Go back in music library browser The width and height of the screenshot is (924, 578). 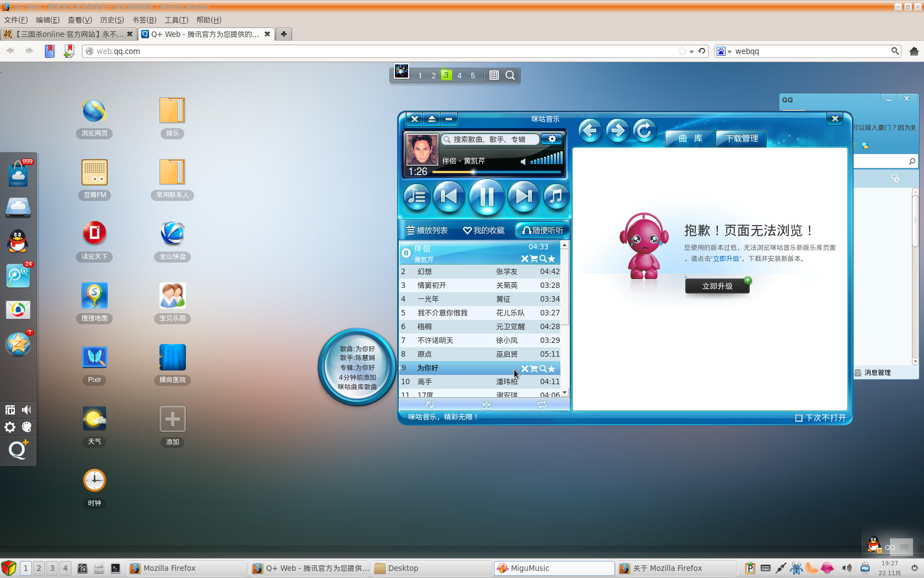click(590, 131)
